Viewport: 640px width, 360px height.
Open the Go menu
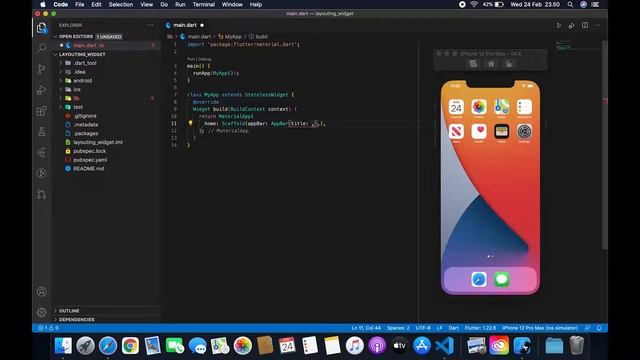click(x=164, y=4)
